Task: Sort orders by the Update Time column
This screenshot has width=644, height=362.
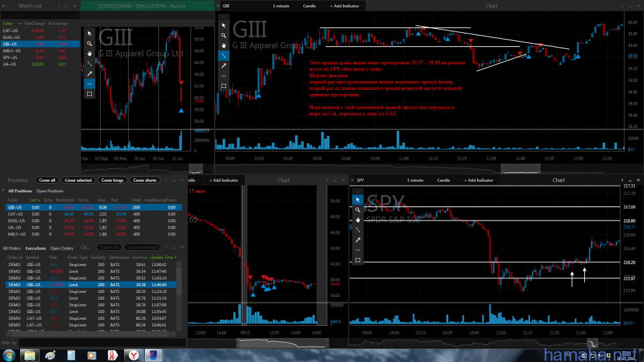Action: click(x=163, y=257)
